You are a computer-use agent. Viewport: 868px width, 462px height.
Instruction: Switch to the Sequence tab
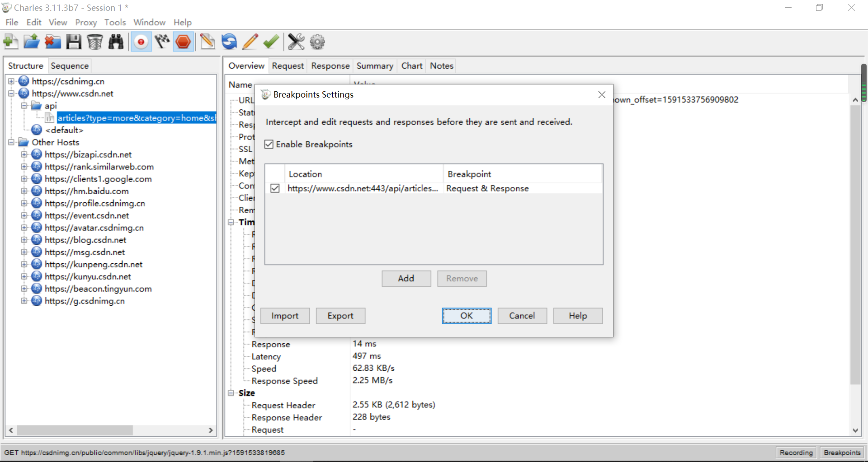pos(70,66)
